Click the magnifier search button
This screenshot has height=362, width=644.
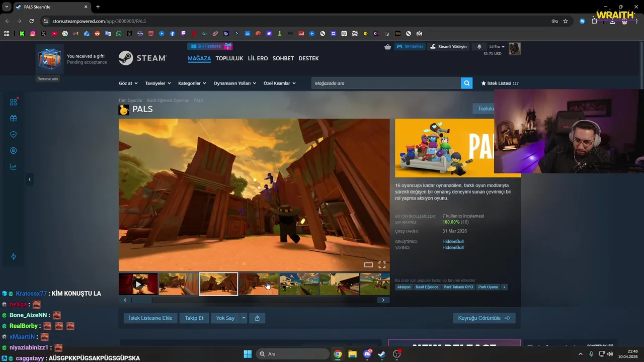[x=467, y=83]
